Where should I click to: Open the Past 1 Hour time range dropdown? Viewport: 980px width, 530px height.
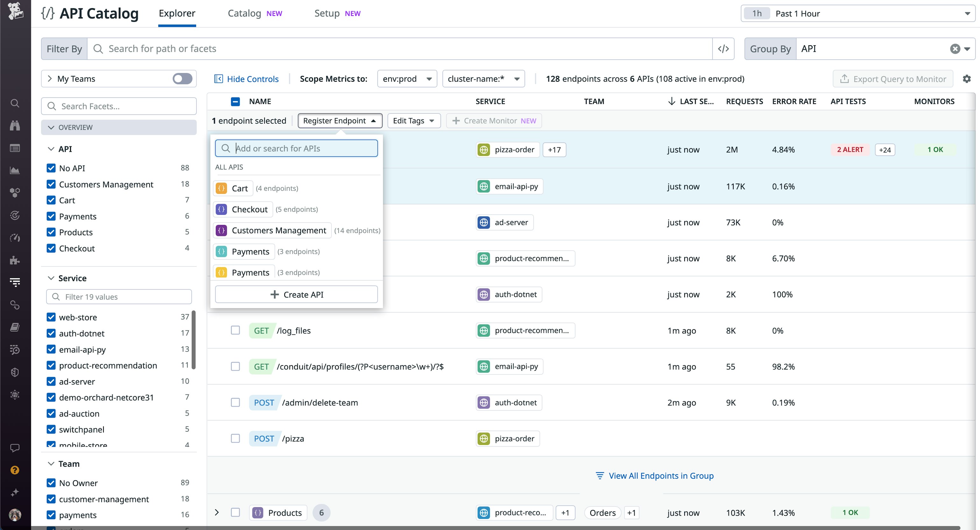856,13
